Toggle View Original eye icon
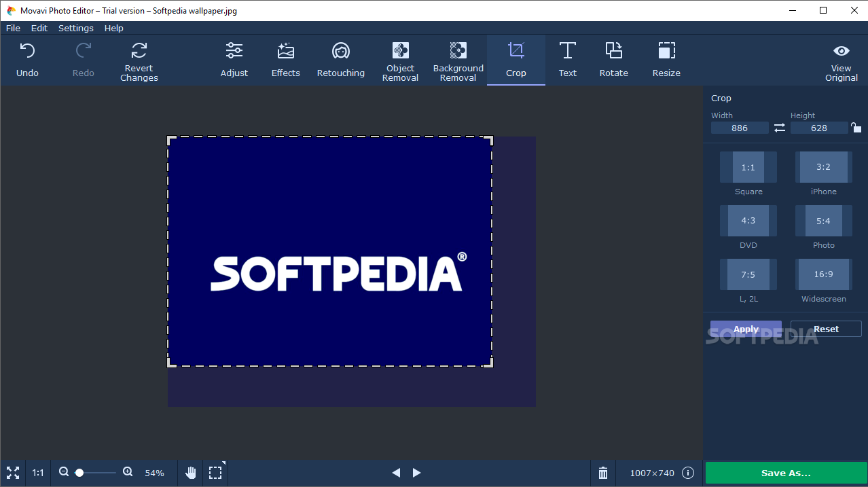 click(x=842, y=51)
